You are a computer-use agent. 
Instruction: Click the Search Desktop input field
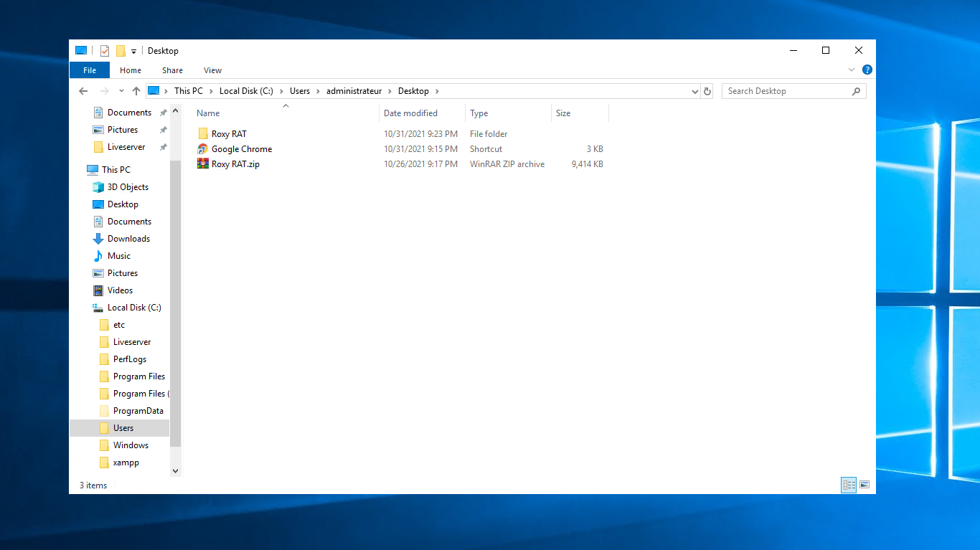(x=786, y=91)
